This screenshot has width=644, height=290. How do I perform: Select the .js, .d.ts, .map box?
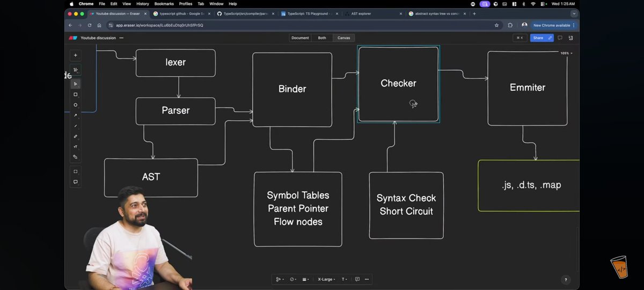(x=529, y=185)
